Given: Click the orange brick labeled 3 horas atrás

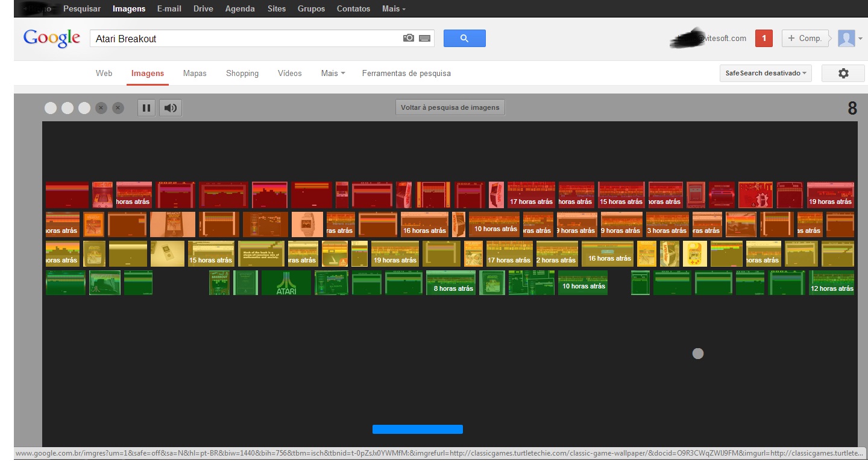Looking at the screenshot, I should (667, 224).
